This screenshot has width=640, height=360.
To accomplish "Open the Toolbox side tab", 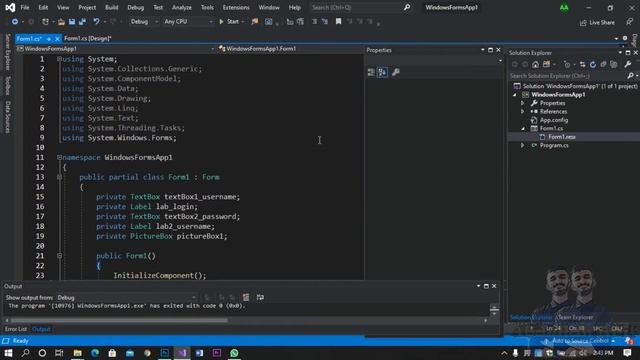I will (7, 85).
